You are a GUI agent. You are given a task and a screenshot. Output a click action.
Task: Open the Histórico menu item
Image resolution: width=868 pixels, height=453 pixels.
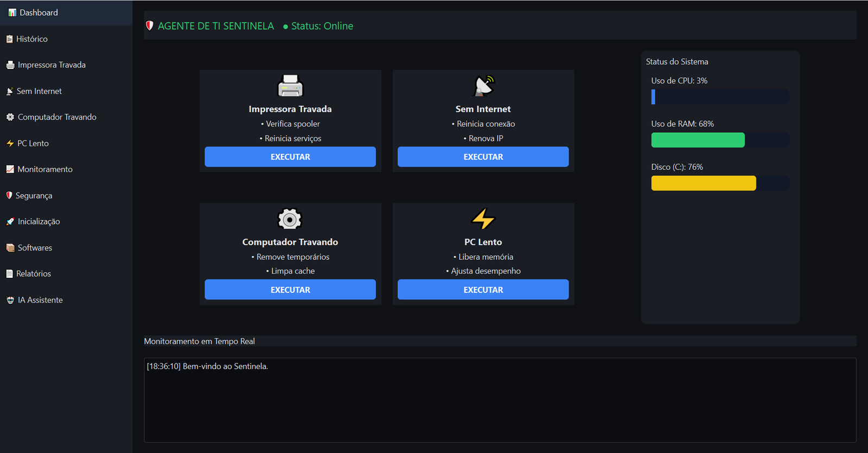pos(66,39)
